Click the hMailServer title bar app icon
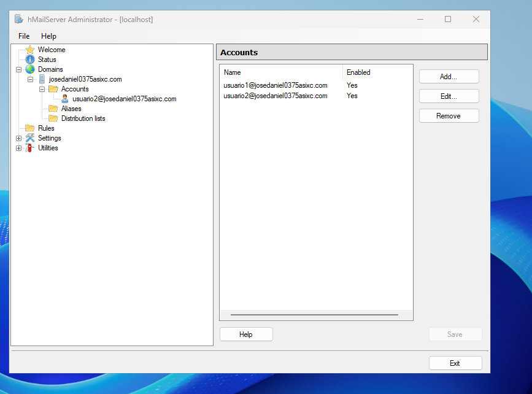Viewport: 532px width, 394px height. 18,20
